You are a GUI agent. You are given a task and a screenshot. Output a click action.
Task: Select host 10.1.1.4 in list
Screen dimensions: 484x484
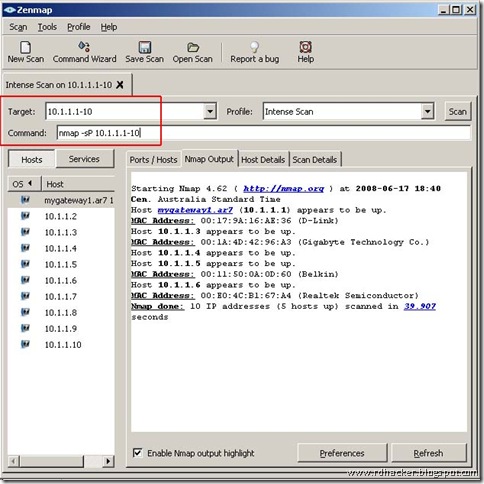point(61,248)
